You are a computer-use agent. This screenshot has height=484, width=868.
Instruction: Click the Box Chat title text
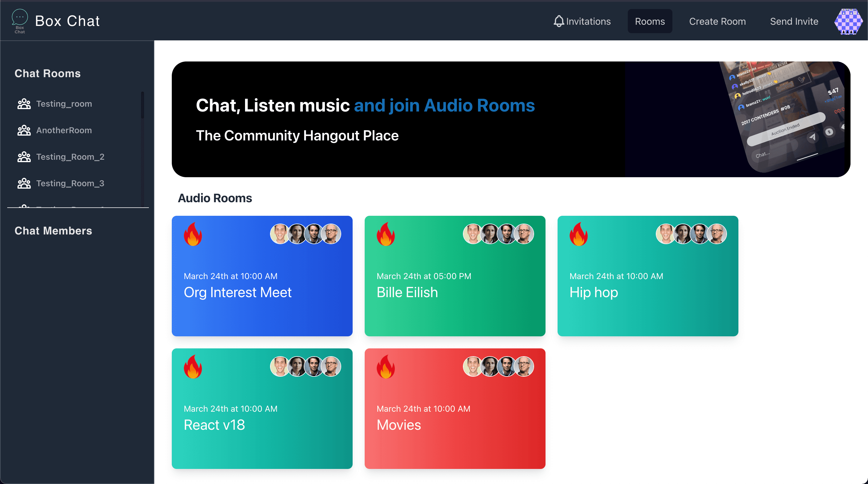tap(67, 21)
